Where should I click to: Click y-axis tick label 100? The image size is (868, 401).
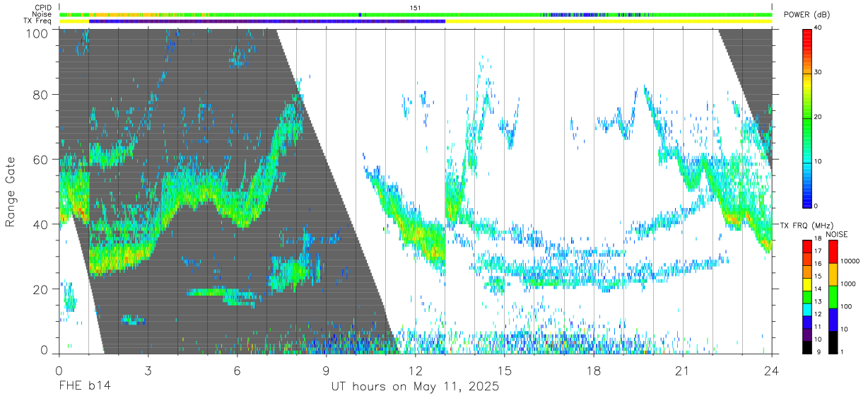coord(36,33)
